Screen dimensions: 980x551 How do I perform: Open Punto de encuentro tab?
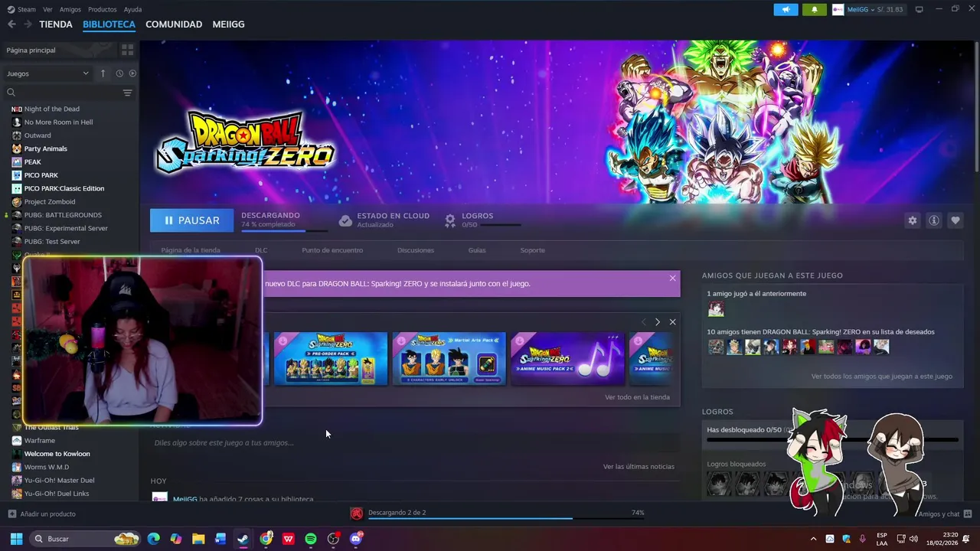click(332, 250)
